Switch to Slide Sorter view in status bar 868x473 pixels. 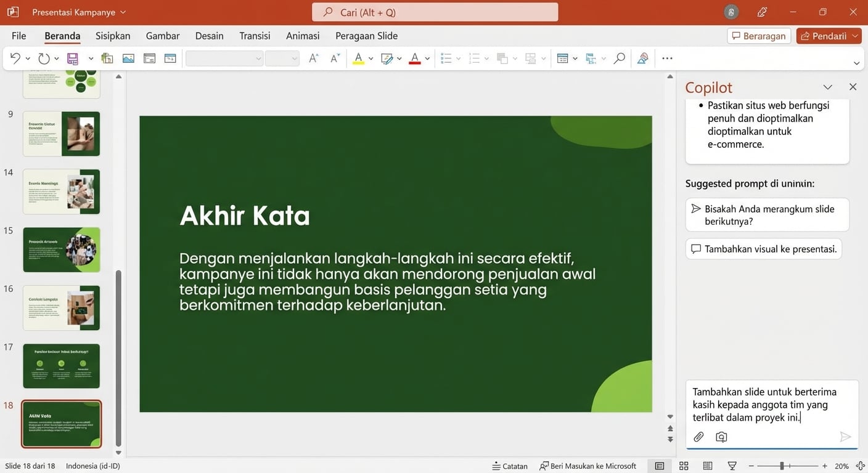pyautogui.click(x=684, y=466)
